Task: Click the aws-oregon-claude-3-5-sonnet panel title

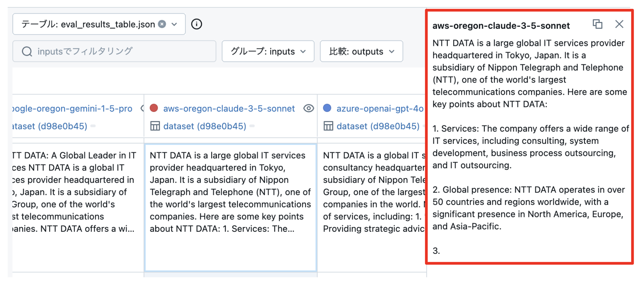Action: click(x=501, y=26)
